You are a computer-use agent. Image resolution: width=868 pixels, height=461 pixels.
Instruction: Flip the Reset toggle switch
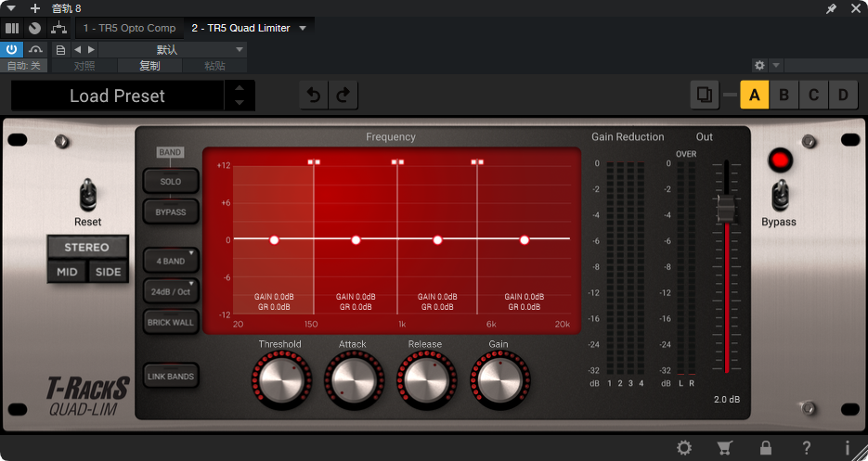(x=88, y=196)
